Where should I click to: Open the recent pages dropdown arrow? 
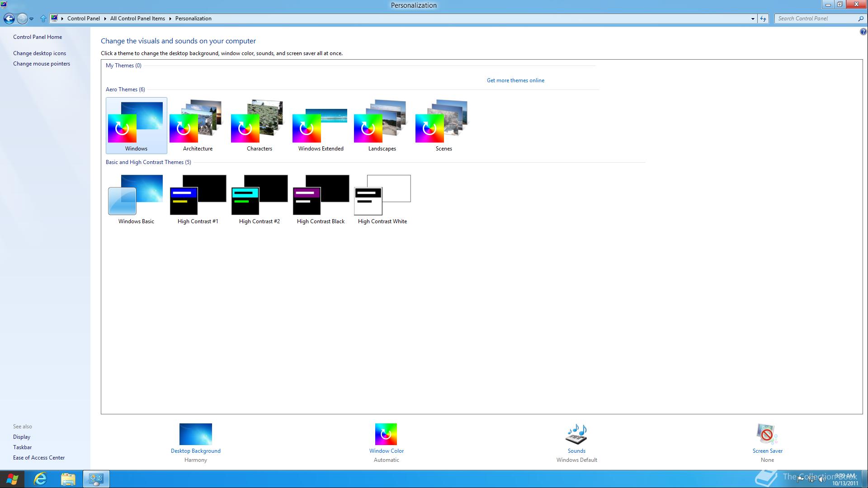(32, 19)
